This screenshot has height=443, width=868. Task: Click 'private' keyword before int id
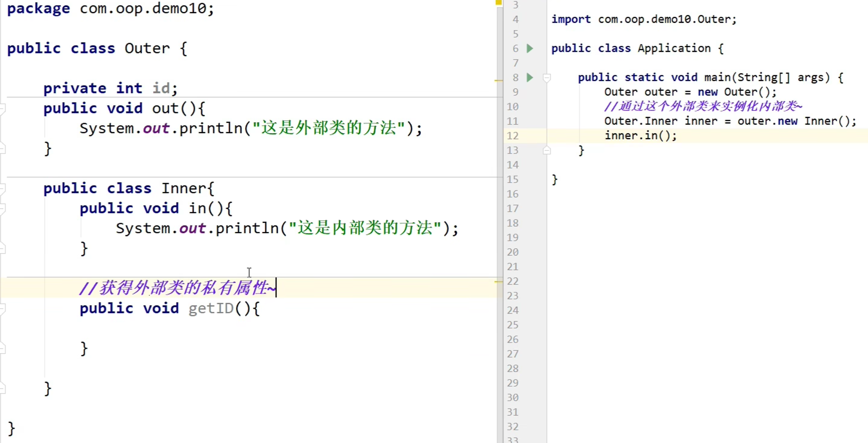(75, 88)
